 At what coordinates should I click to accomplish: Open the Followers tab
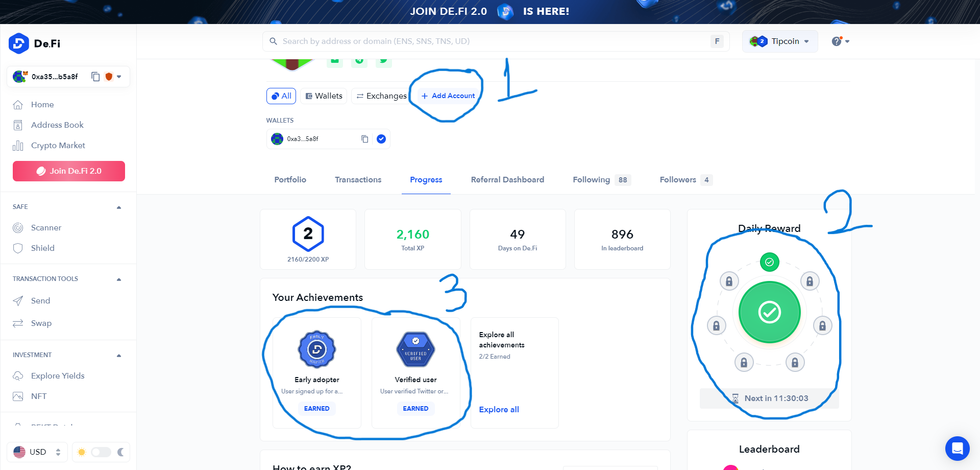686,180
